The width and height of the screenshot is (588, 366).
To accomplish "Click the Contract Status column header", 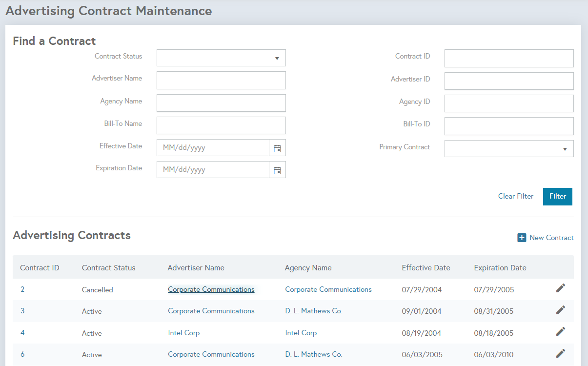I will [109, 267].
